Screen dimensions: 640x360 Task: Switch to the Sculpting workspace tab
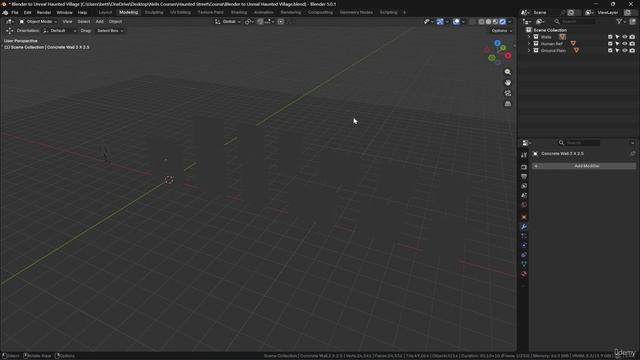154,13
